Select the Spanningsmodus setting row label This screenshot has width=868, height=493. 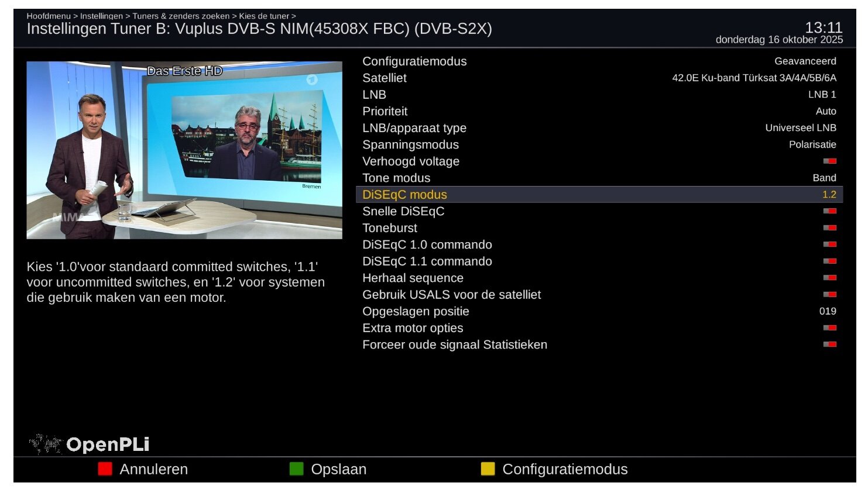[410, 144]
